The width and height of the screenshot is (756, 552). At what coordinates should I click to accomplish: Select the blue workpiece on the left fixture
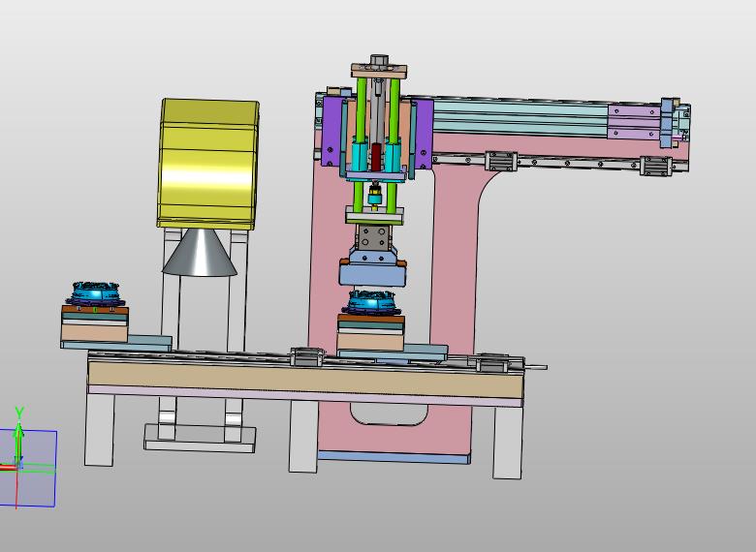pyautogui.click(x=95, y=292)
